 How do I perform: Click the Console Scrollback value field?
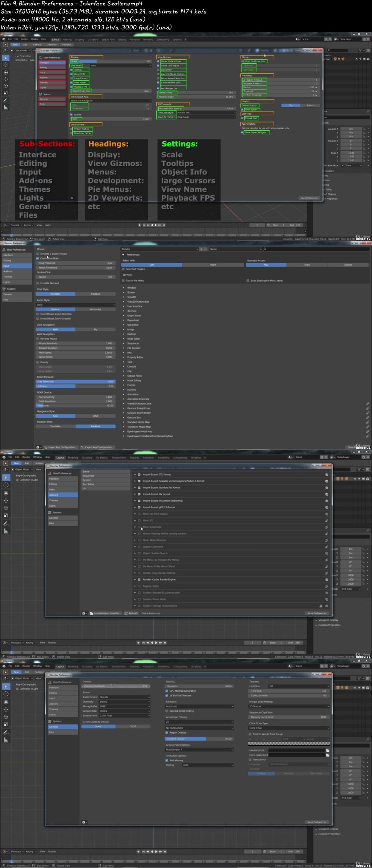click(116, 686)
